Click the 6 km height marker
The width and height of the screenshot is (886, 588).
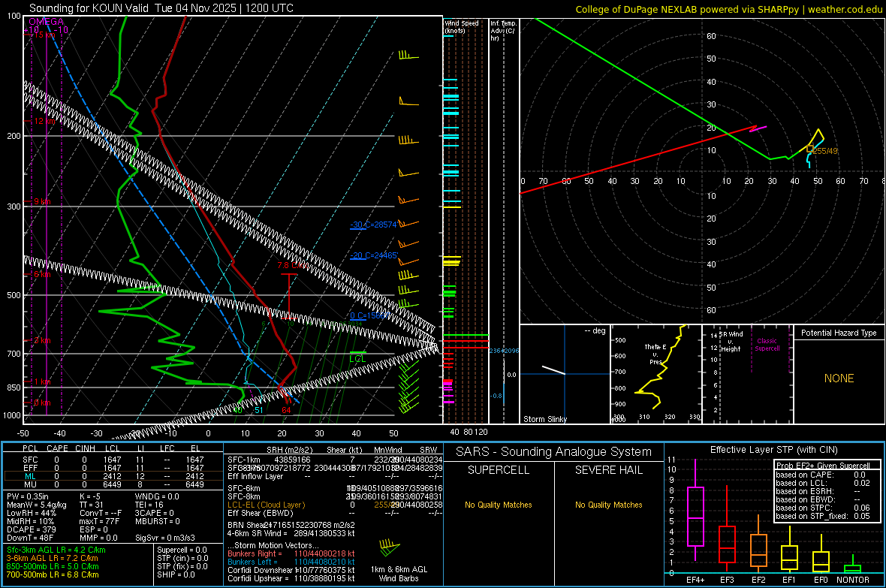tap(42, 274)
